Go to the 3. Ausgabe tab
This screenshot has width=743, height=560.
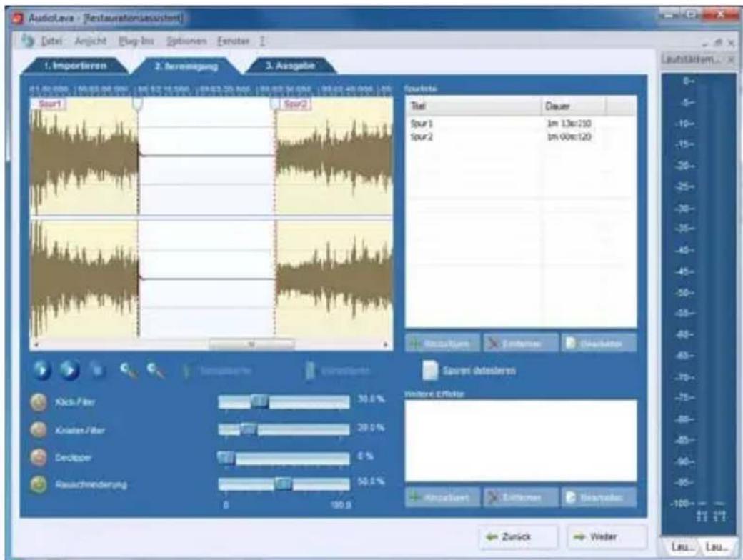(x=290, y=66)
